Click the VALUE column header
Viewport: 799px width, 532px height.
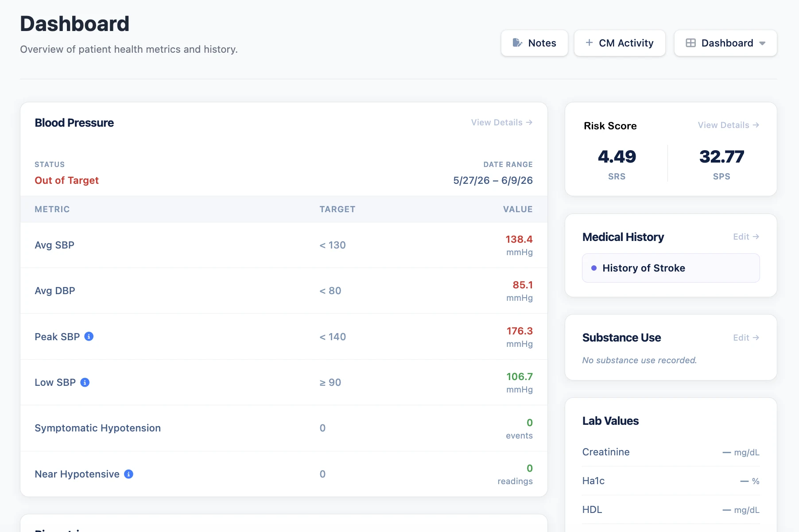click(518, 209)
